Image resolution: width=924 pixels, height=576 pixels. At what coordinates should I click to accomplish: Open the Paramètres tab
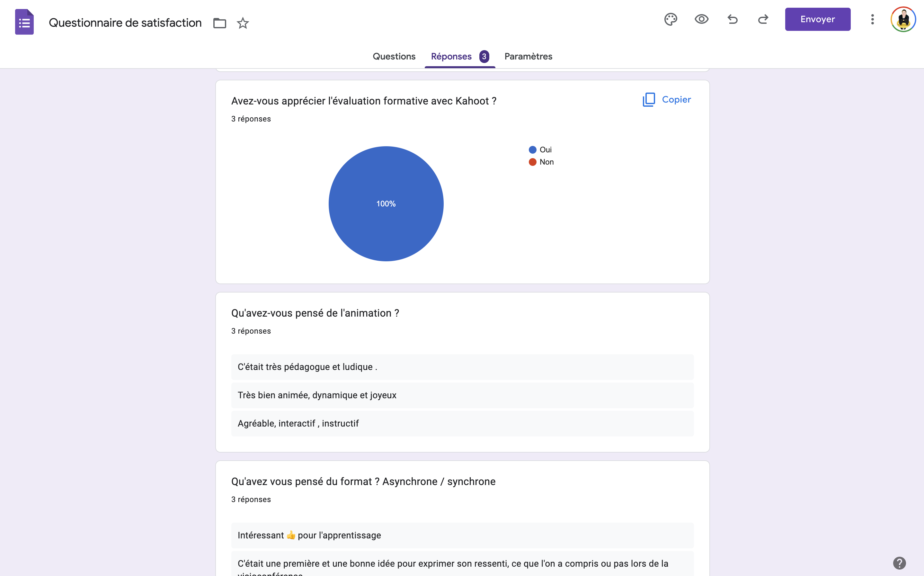coord(528,56)
